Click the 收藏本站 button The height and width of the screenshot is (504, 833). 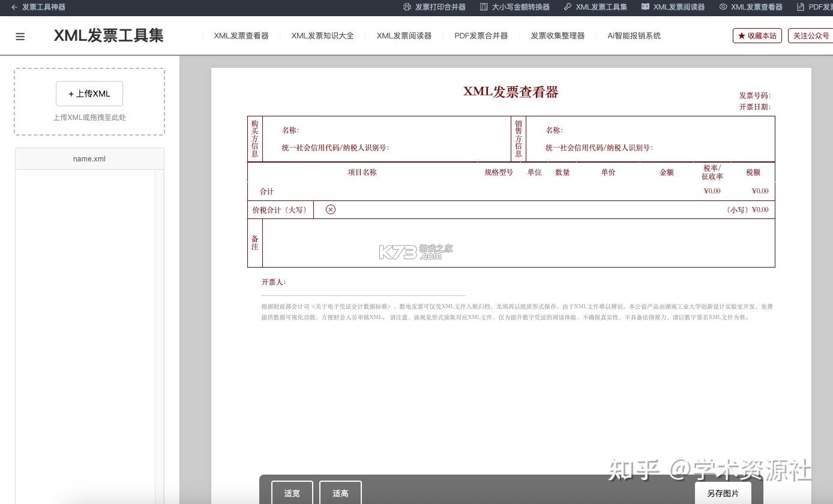[x=757, y=36]
